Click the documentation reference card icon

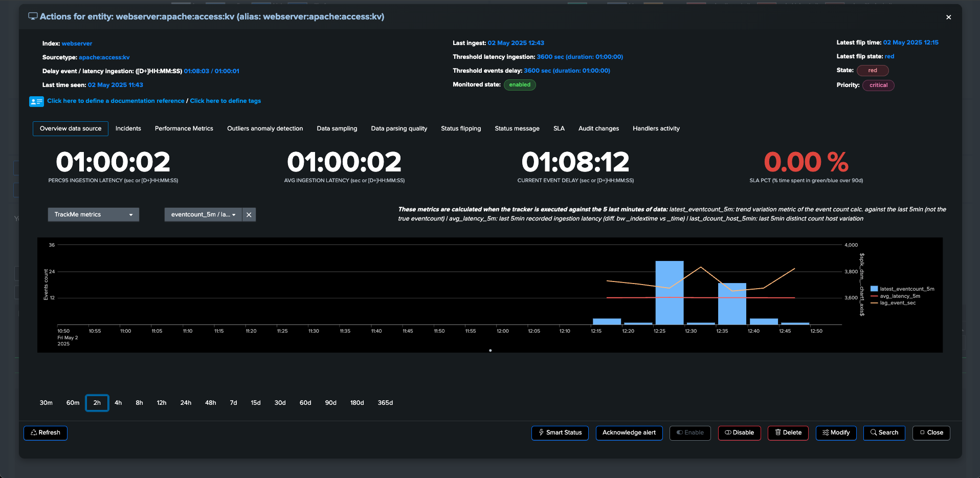click(x=36, y=101)
